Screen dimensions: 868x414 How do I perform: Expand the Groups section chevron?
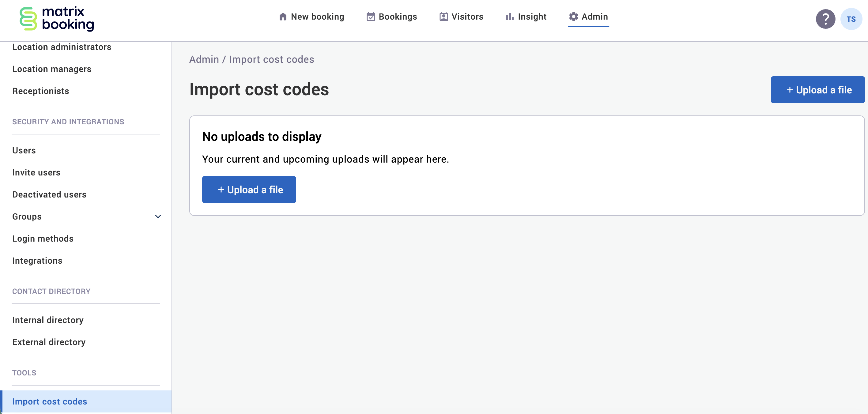point(157,216)
